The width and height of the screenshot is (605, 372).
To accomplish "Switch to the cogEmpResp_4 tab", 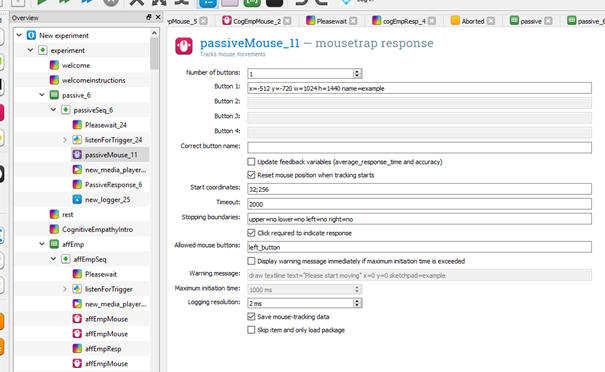I will coord(404,21).
